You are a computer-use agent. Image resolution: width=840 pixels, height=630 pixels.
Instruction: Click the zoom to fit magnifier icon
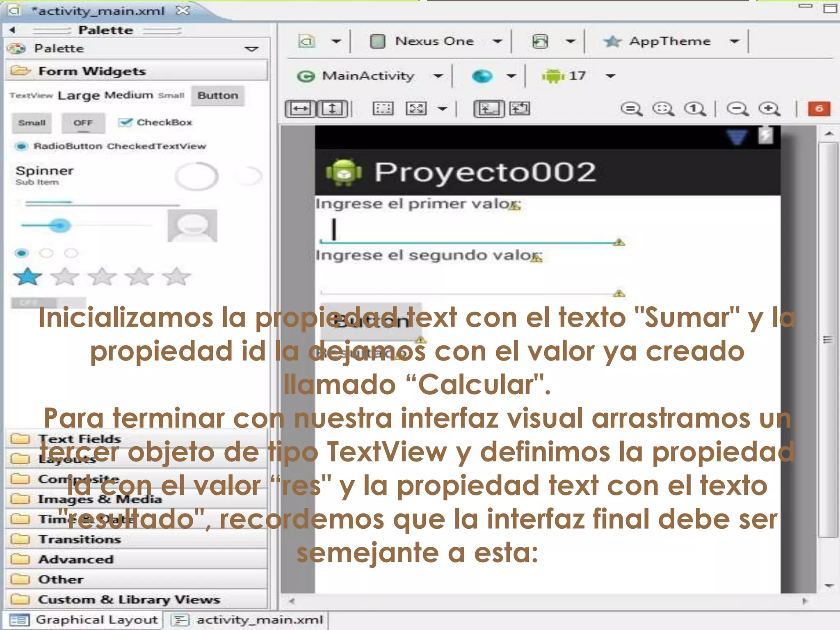pyautogui.click(x=663, y=109)
